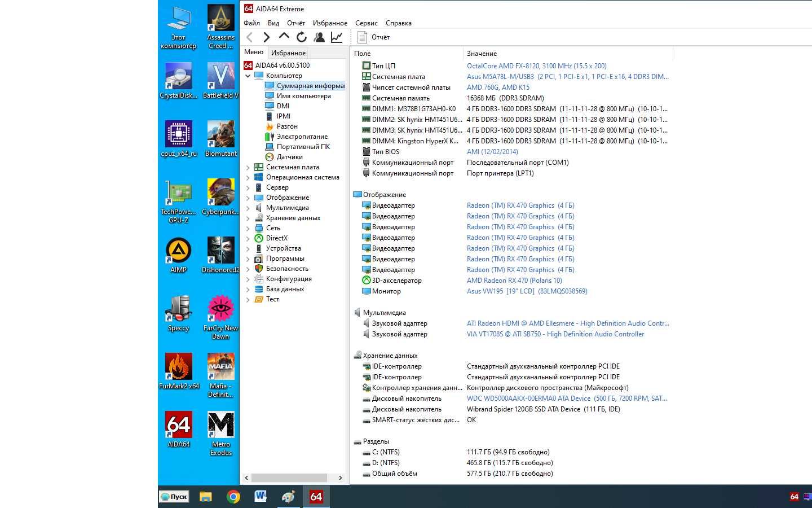Viewport: 812px width, 508px height.
Task: Expand the Отображение tree node
Action: (x=248, y=198)
